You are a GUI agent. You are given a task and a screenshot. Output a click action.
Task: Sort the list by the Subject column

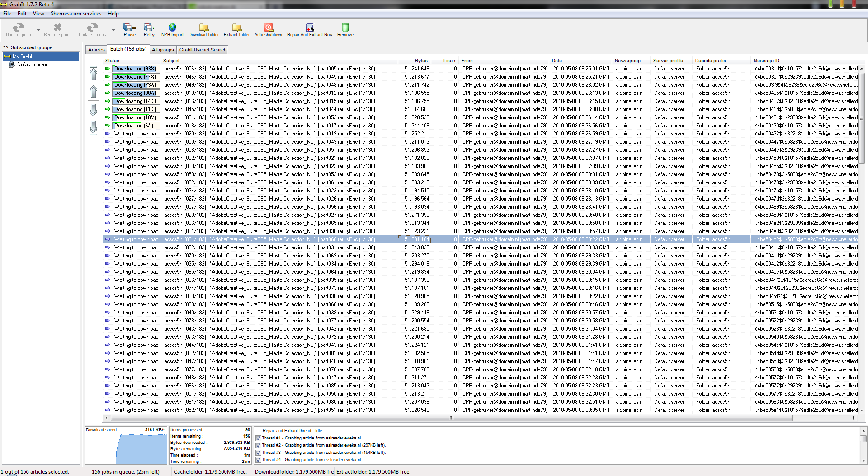279,61
